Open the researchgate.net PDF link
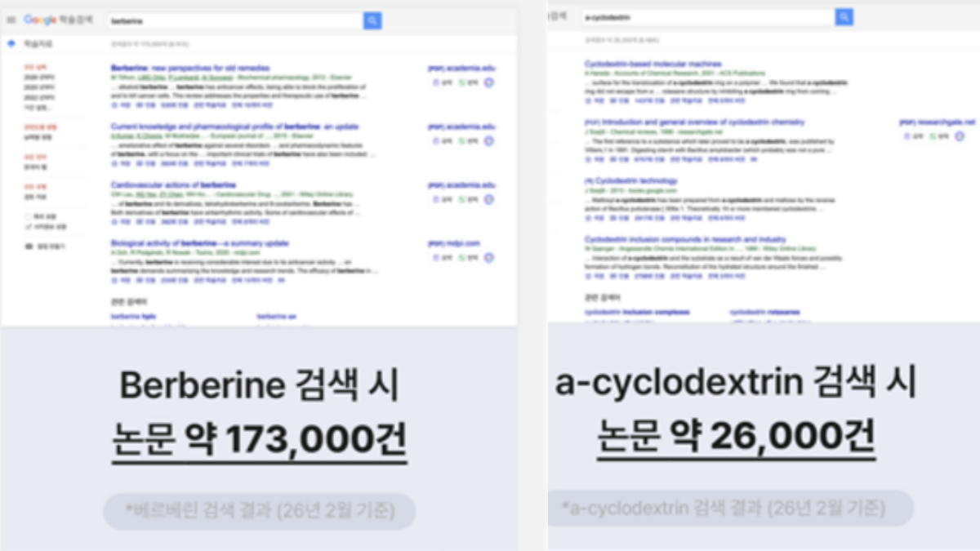The height and width of the screenshot is (551, 980). tap(938, 122)
